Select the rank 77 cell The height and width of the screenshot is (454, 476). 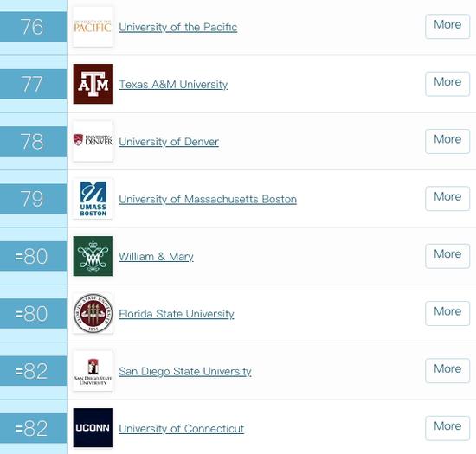34,84
